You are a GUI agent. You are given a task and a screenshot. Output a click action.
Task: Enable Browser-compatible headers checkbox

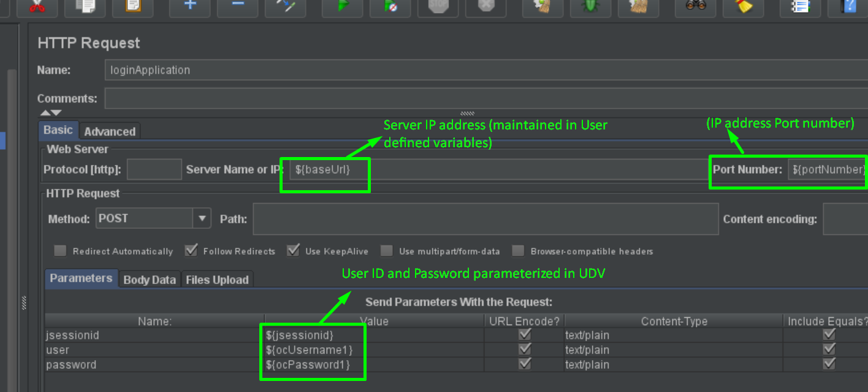click(519, 251)
